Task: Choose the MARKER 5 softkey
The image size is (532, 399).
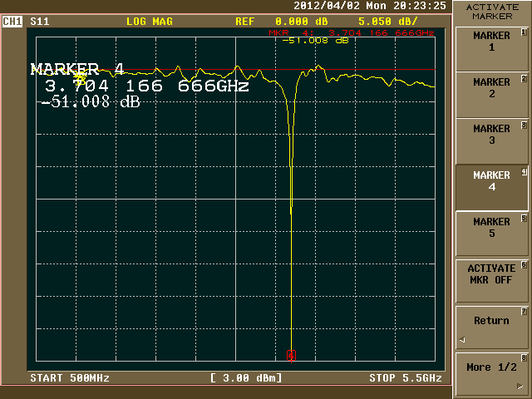Action: click(491, 228)
